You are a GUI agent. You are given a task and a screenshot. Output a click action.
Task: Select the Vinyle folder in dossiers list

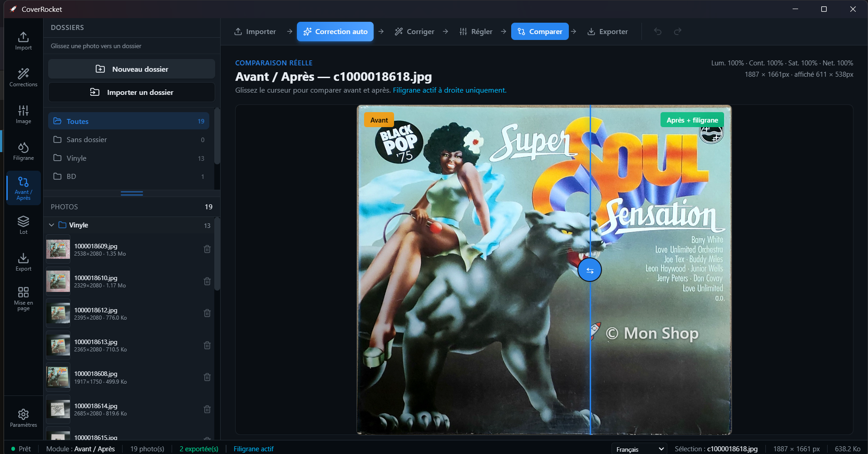(128, 158)
